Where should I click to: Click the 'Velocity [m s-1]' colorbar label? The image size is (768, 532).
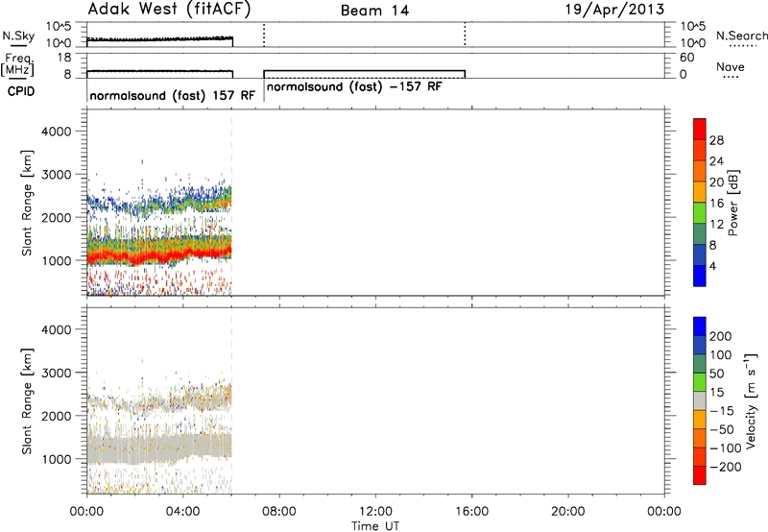(x=751, y=400)
